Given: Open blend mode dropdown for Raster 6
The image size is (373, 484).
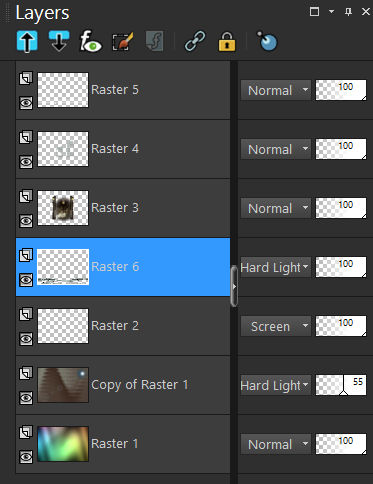Looking at the screenshot, I should coord(275,267).
